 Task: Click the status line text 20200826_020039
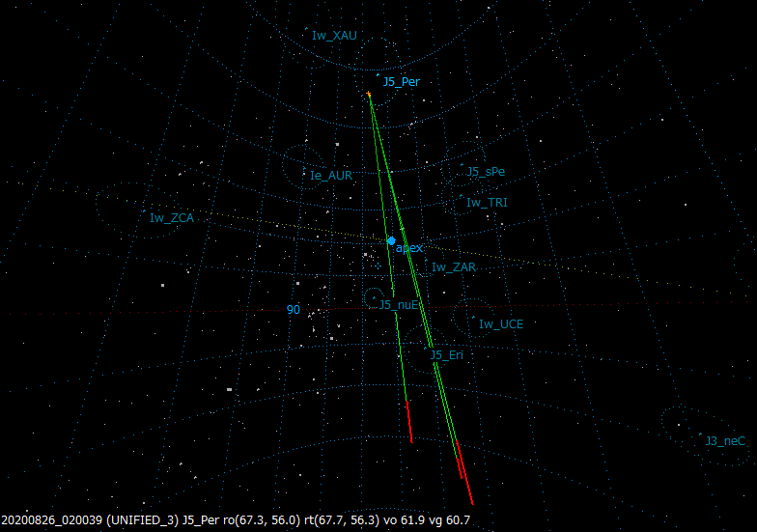[x=52, y=520]
